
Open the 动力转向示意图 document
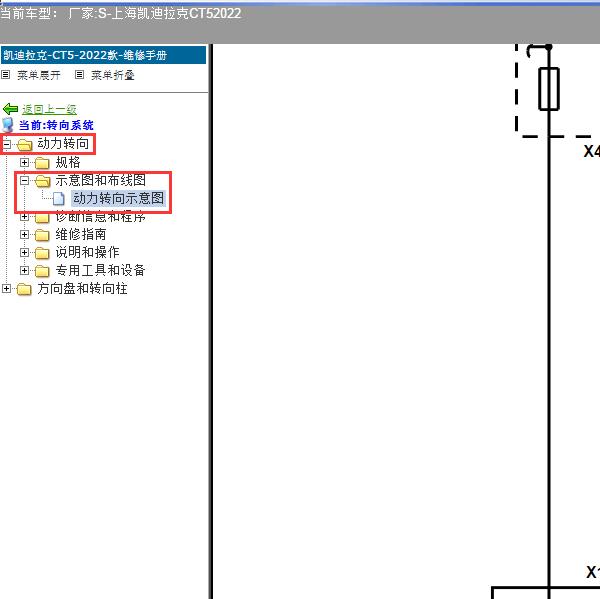119,198
